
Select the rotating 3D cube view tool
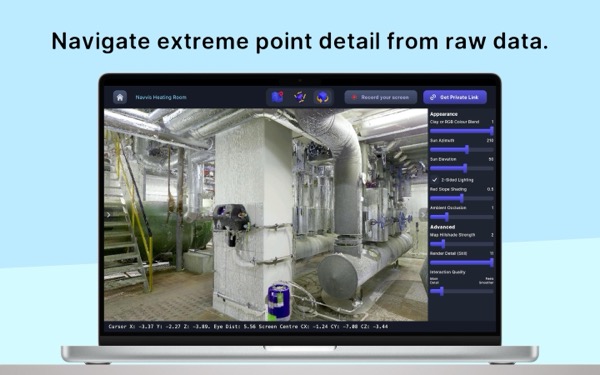(x=323, y=97)
